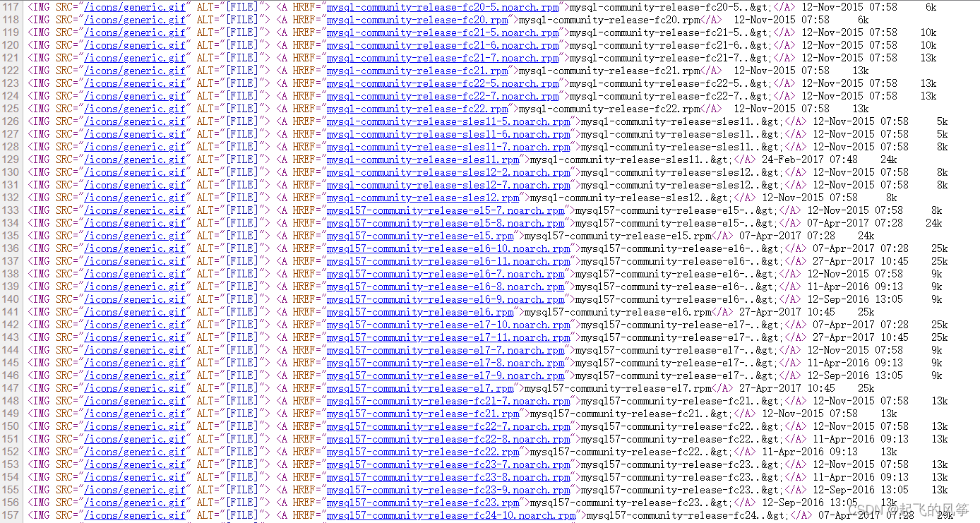Image resolution: width=980 pixels, height=523 pixels.
Task: Open href link mysql-community-release-sles12.rpm
Action: click(x=423, y=198)
